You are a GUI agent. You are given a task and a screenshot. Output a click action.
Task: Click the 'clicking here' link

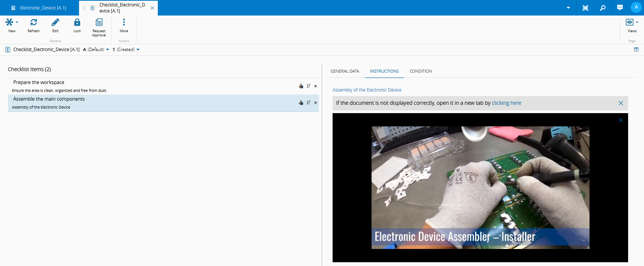click(x=506, y=103)
